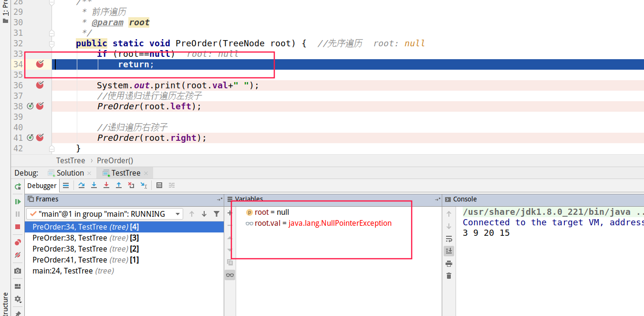Step out of the current method

tap(119, 185)
